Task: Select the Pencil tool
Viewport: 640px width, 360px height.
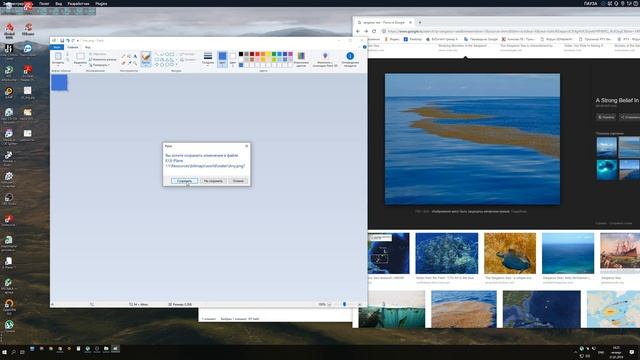Action: tap(124, 56)
